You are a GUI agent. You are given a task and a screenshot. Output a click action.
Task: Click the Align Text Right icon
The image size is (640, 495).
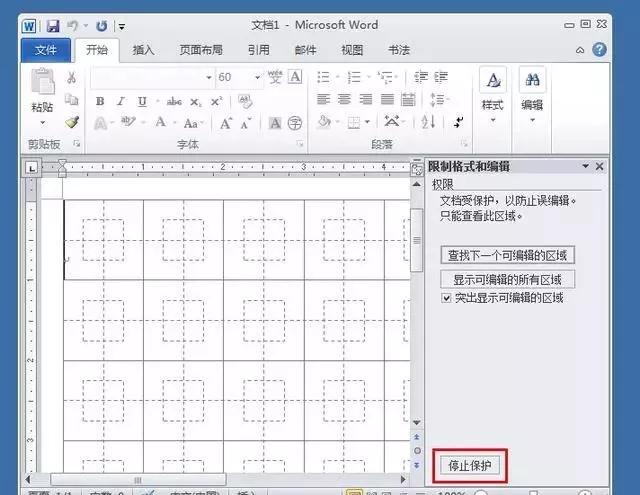pos(366,99)
